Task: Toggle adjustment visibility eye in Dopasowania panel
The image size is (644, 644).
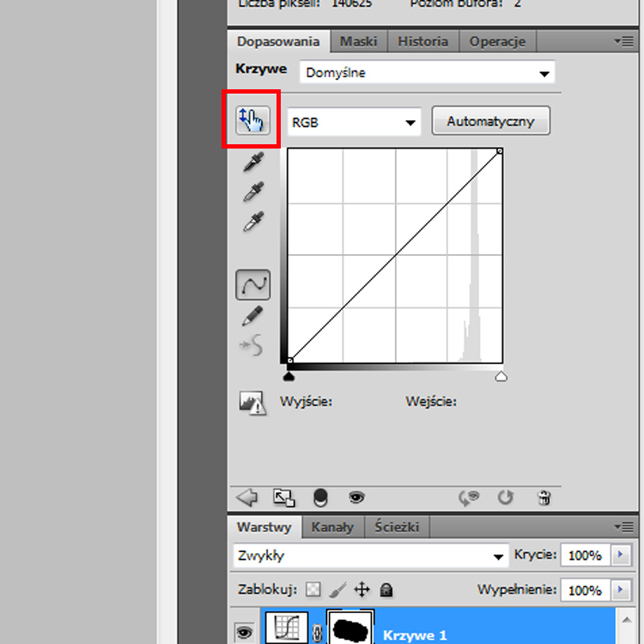Action: [356, 496]
